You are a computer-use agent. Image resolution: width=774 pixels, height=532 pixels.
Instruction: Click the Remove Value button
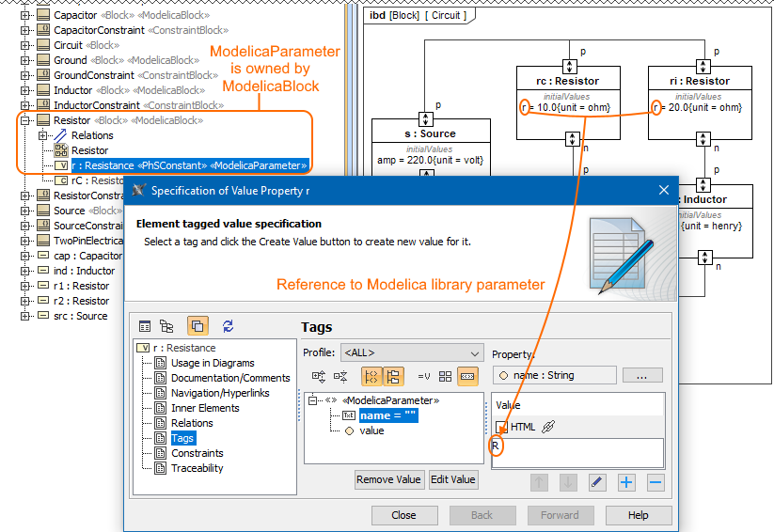389,479
